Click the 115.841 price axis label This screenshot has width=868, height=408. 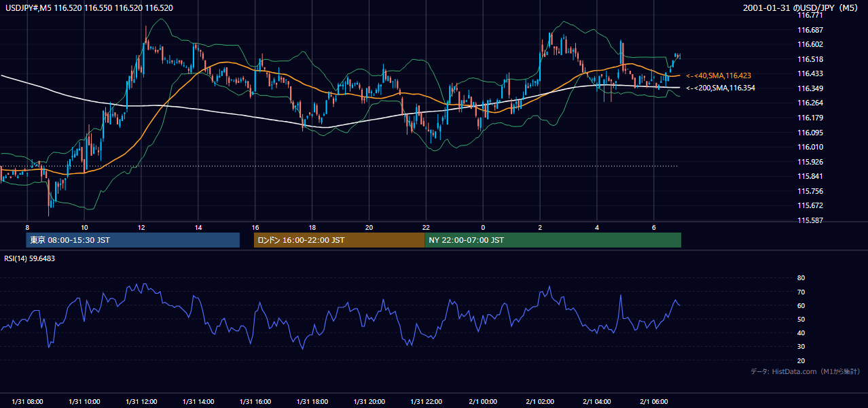pos(810,176)
